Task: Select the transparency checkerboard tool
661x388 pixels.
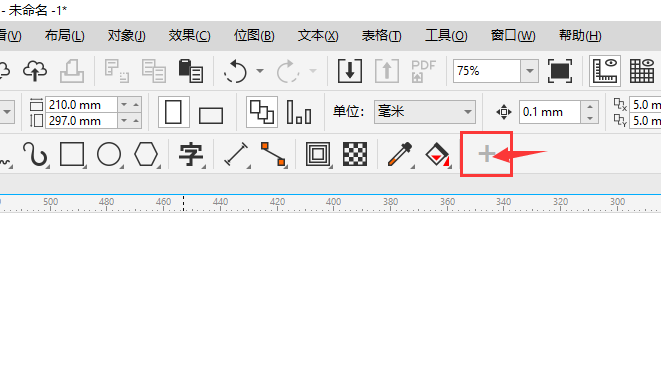Action: point(355,154)
